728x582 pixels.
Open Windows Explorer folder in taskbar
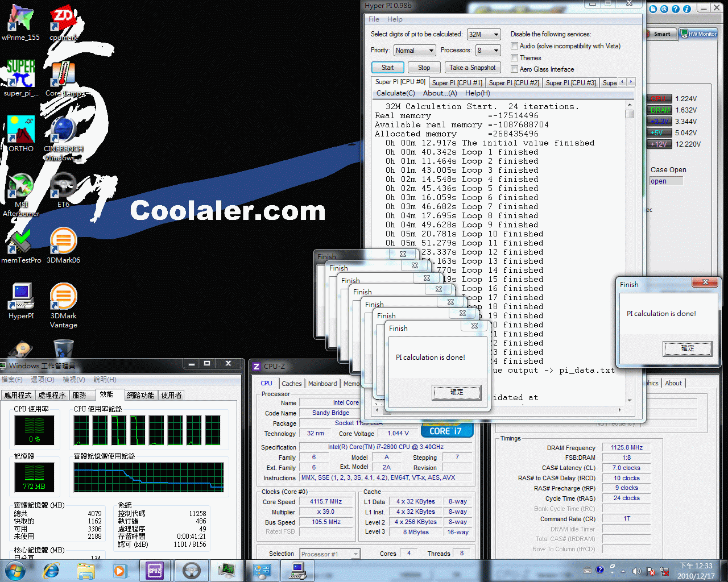[x=86, y=570]
